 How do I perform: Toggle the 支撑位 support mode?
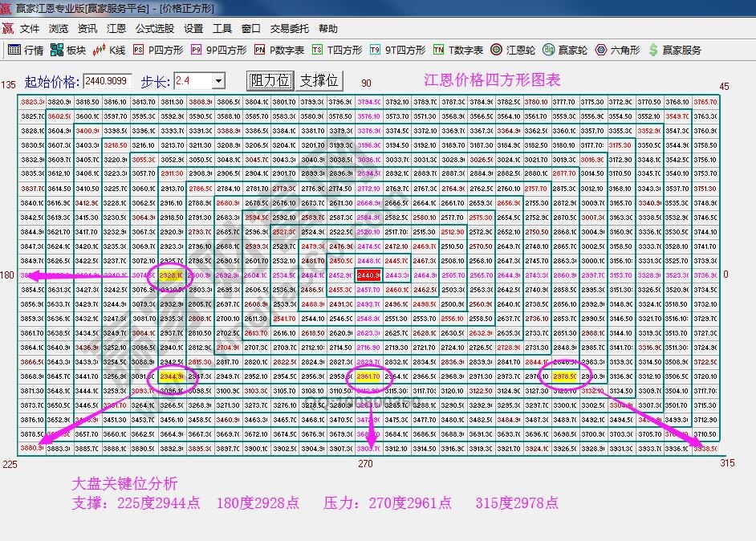[x=315, y=81]
